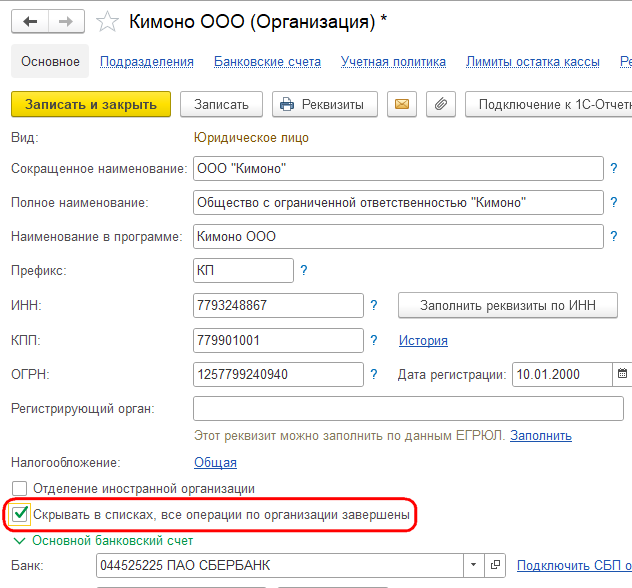Open calendar picker for registration date
This screenshot has width=632, height=588.
coord(622,374)
